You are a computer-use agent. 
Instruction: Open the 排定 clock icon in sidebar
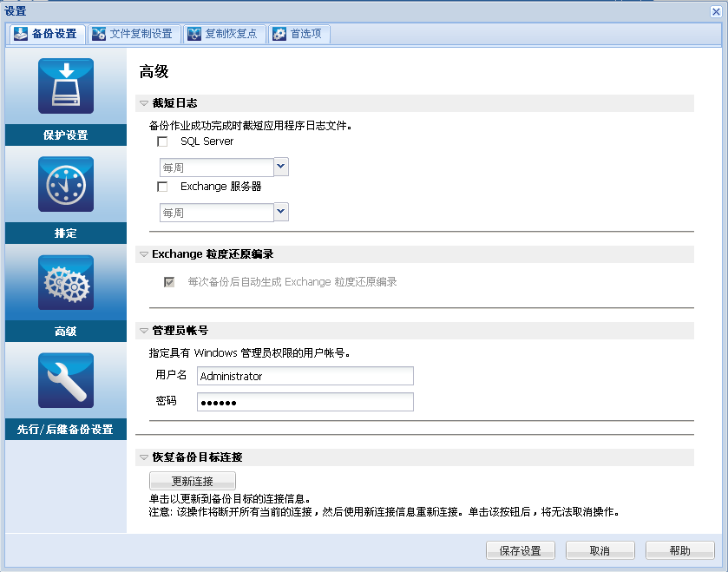pos(66,184)
